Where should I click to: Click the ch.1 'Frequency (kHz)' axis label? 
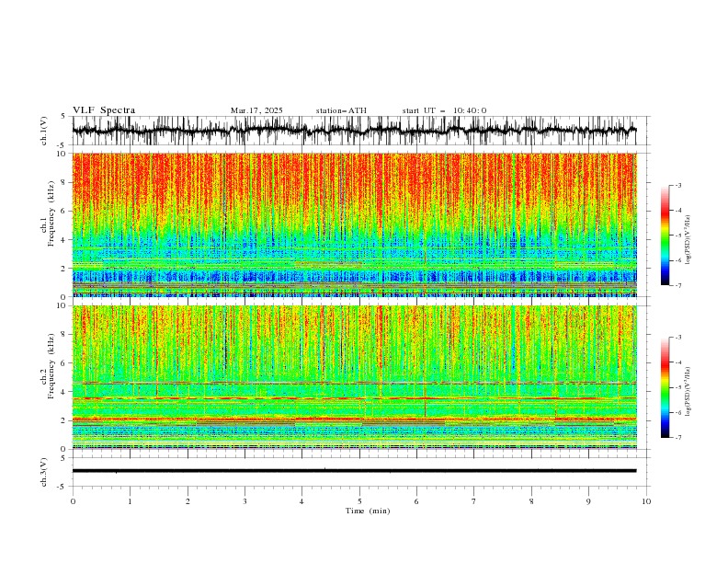click(x=51, y=213)
